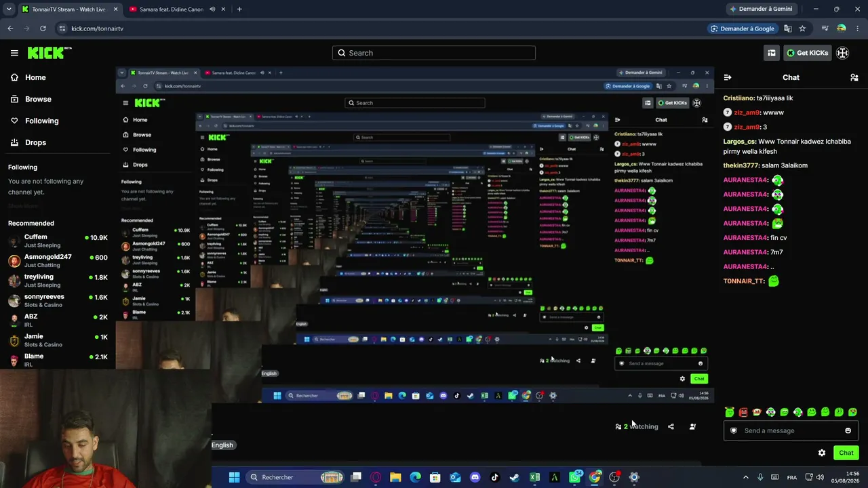Click the microphone icon in system tray
Image resolution: width=868 pixels, height=488 pixels.
(x=760, y=477)
